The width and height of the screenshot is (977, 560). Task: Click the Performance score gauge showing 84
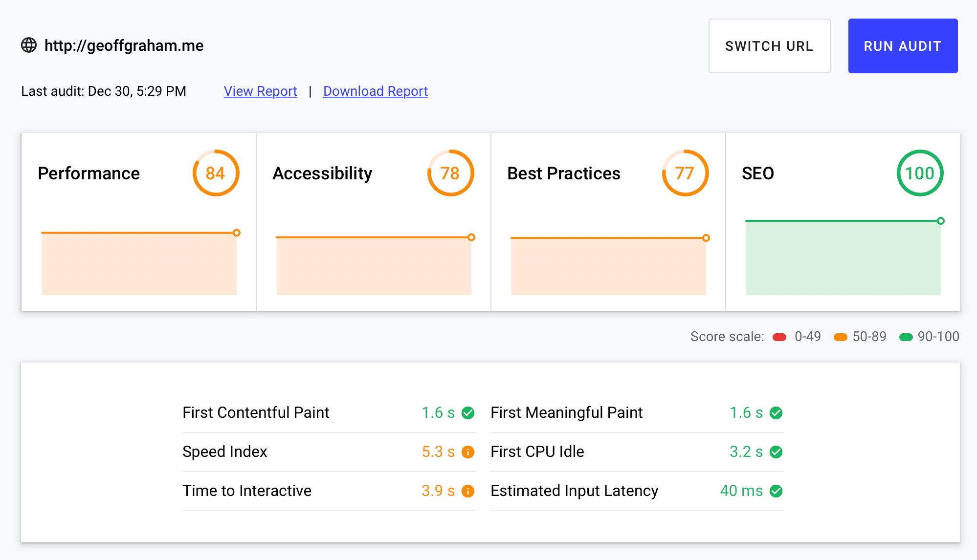click(x=216, y=173)
